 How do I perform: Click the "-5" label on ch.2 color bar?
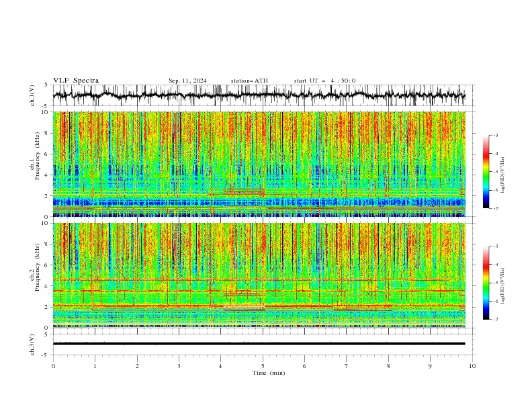496,283
